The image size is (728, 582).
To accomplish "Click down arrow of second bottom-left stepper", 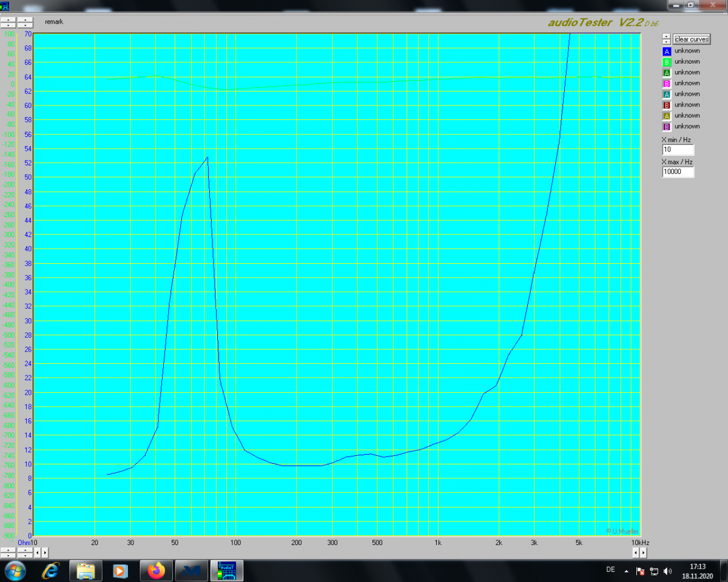I will [x=25, y=555].
